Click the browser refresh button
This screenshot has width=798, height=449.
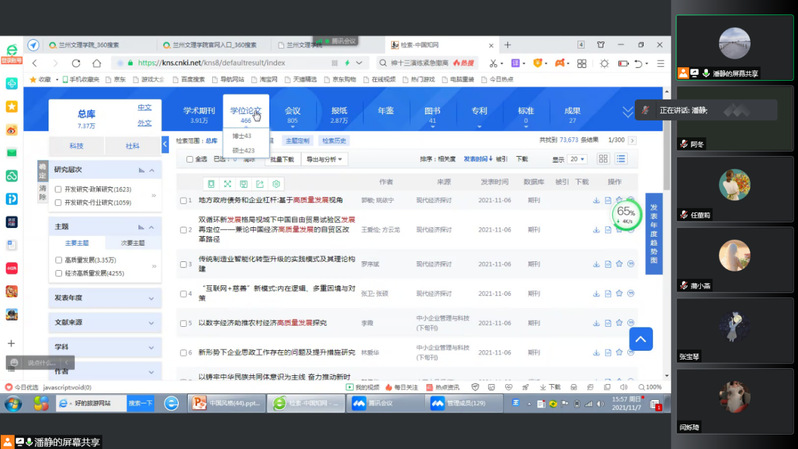click(75, 63)
